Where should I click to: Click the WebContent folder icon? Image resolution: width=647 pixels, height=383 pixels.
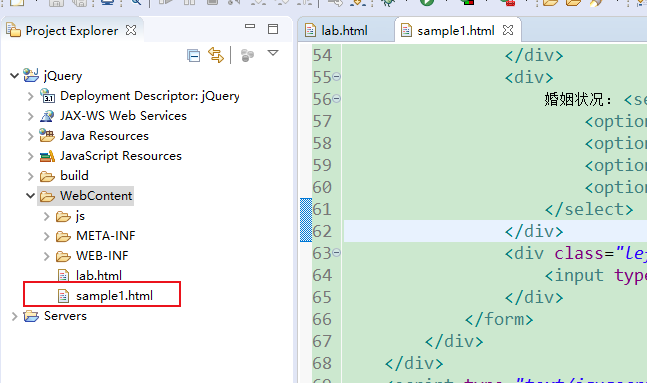[x=47, y=196]
